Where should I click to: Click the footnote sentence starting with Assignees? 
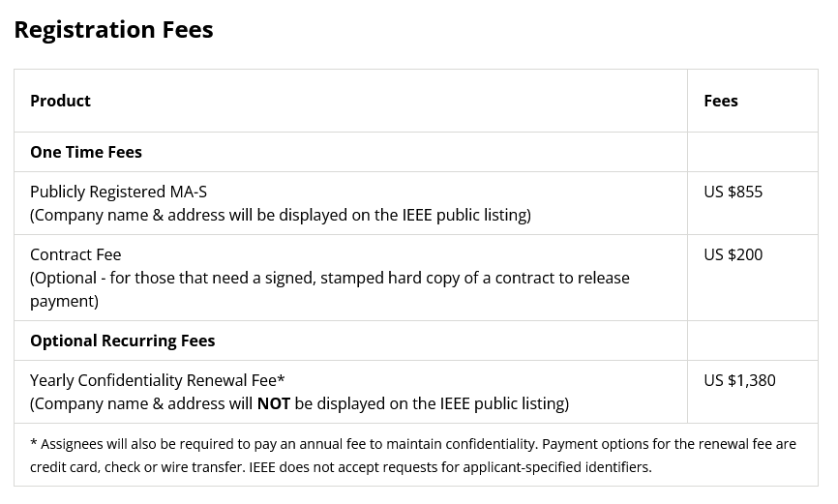tap(290, 444)
